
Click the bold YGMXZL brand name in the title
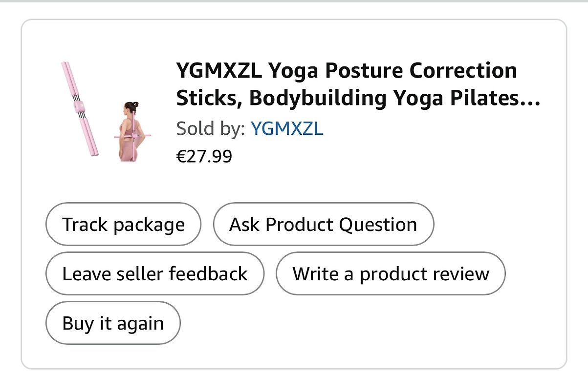pyautogui.click(x=219, y=71)
